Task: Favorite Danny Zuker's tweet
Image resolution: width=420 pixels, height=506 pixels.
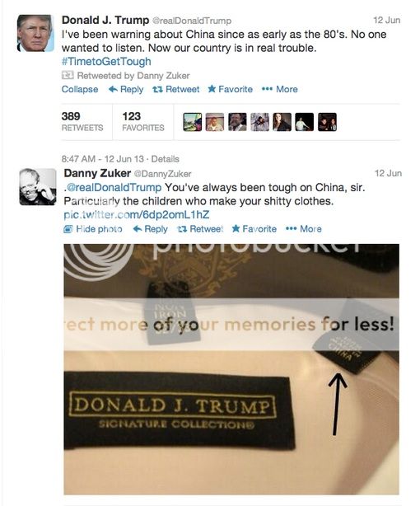Action: [x=254, y=229]
